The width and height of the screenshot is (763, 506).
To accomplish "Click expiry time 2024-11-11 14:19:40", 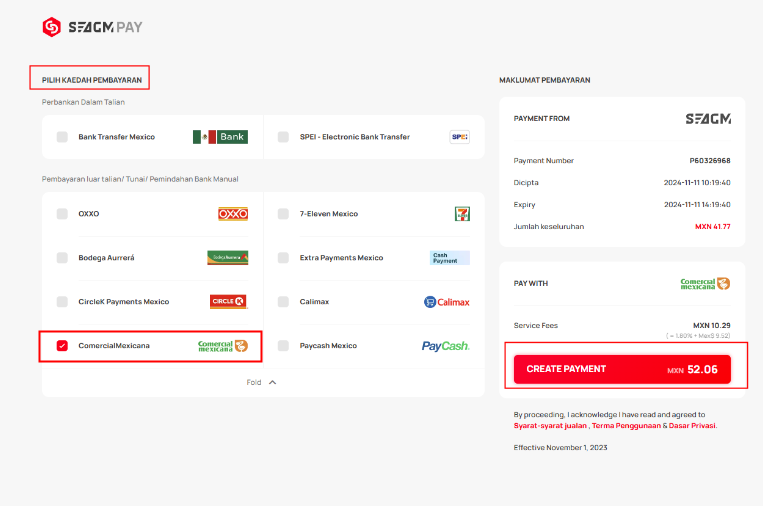I will (x=697, y=204).
